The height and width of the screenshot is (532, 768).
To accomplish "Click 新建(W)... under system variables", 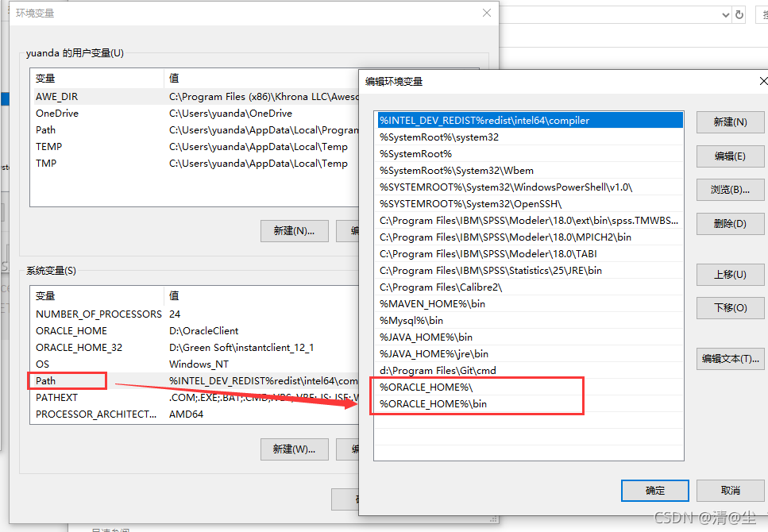I will (x=295, y=449).
